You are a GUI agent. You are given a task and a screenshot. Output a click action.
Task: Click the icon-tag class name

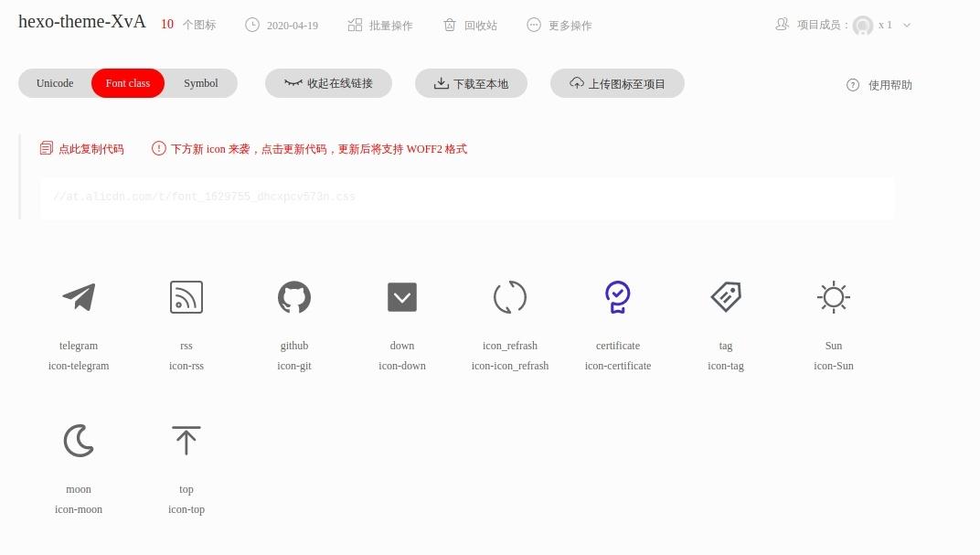(x=726, y=366)
